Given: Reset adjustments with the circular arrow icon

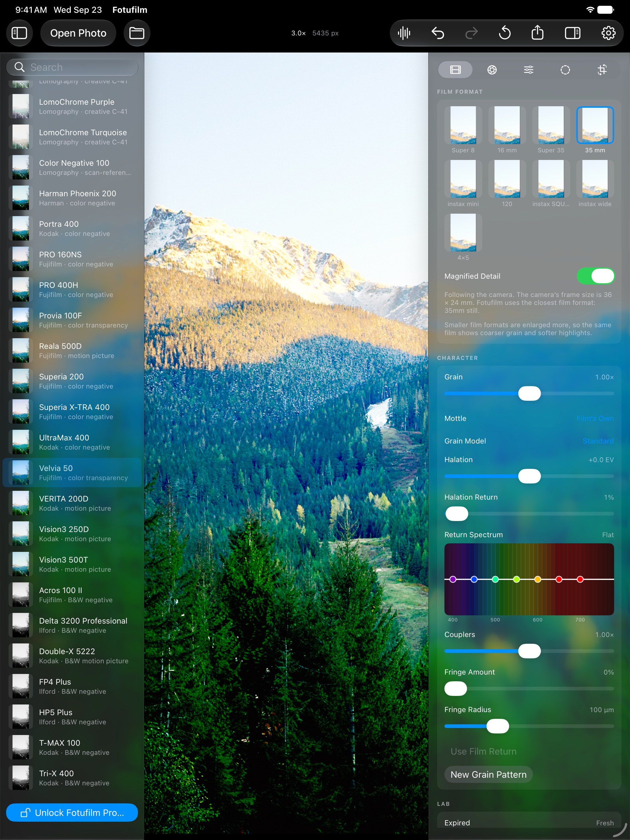Looking at the screenshot, I should point(505,33).
